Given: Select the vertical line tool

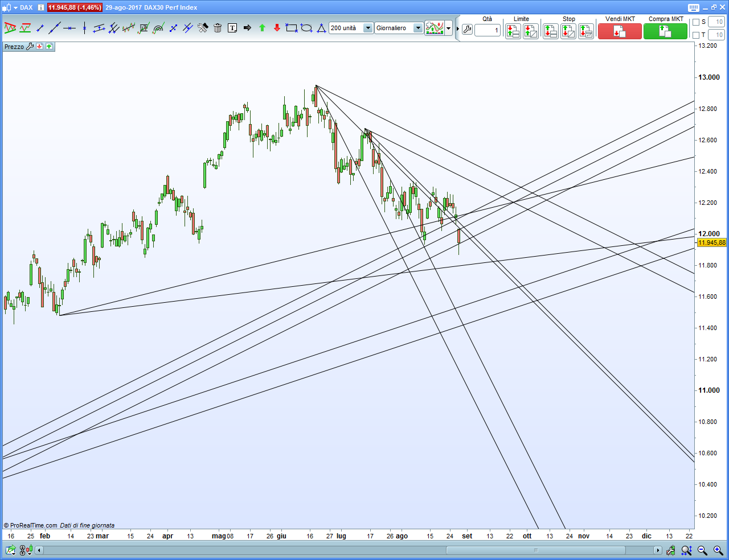Looking at the screenshot, I should tap(84, 28).
